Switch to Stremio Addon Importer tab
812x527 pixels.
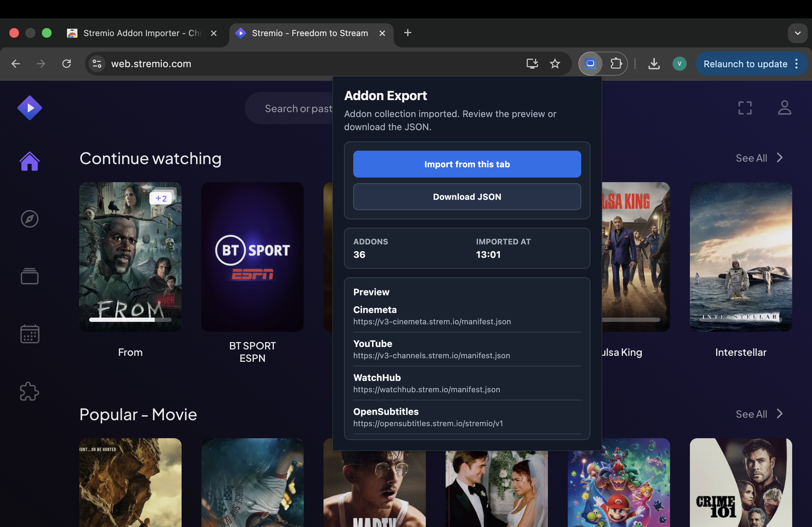point(142,33)
